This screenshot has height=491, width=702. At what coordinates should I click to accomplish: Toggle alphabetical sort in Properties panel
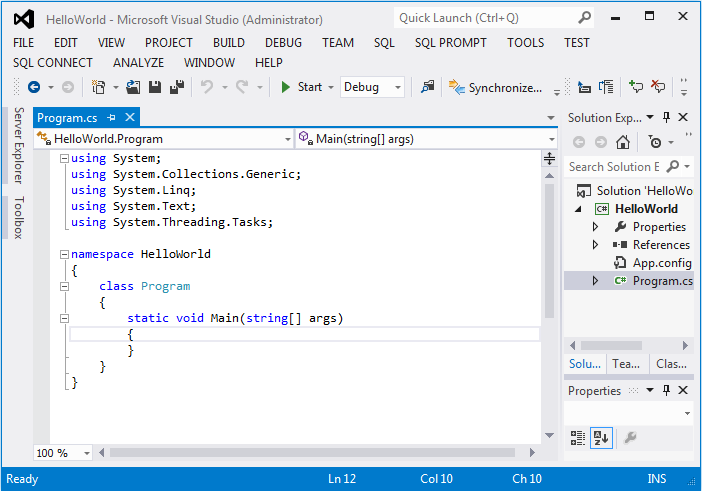coord(601,438)
